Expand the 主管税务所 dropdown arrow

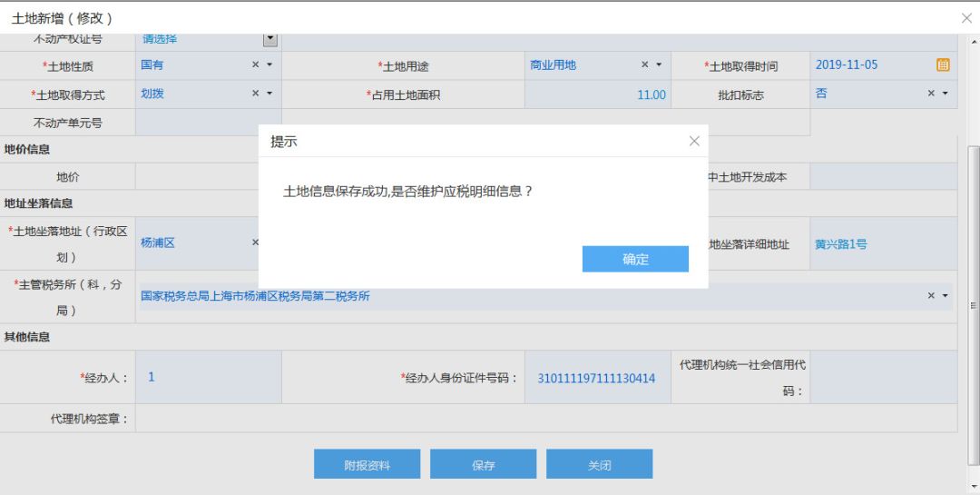[945, 296]
